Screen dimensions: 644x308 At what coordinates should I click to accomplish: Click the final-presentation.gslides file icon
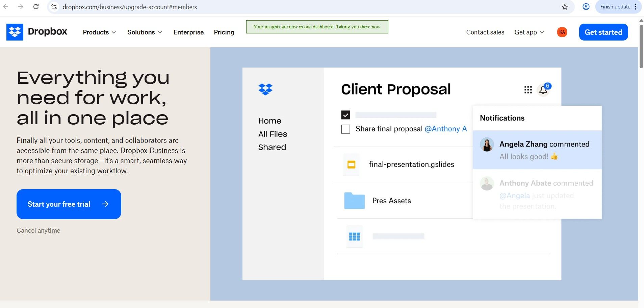(x=351, y=164)
